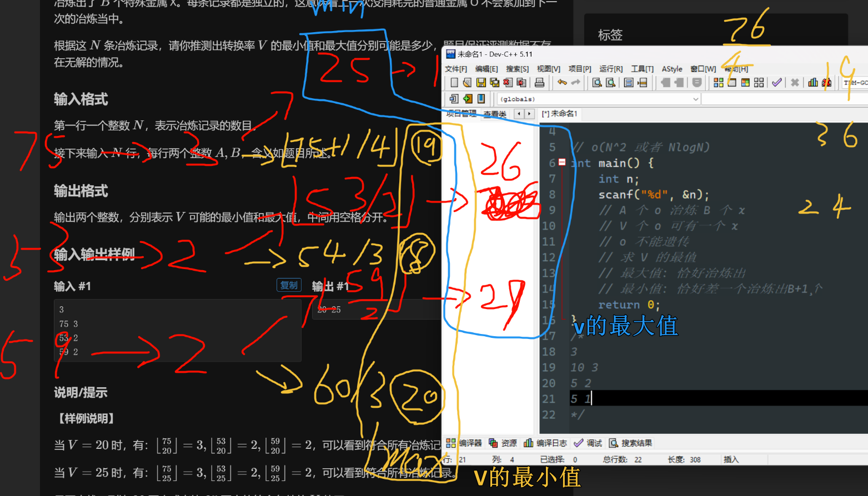Collapse the main() fold marker at line 6
The image size is (868, 496).
[x=562, y=163]
